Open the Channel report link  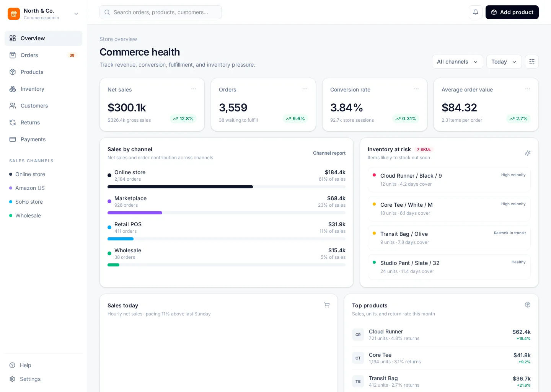329,153
